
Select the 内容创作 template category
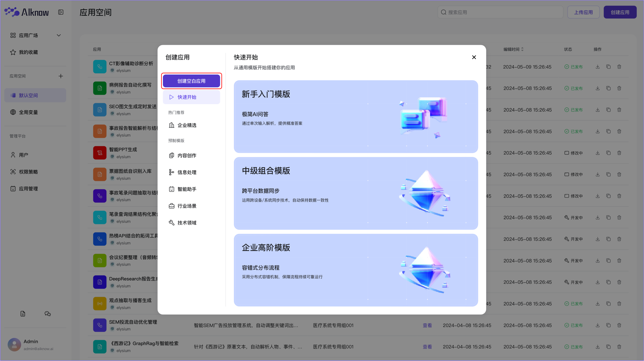click(x=187, y=155)
